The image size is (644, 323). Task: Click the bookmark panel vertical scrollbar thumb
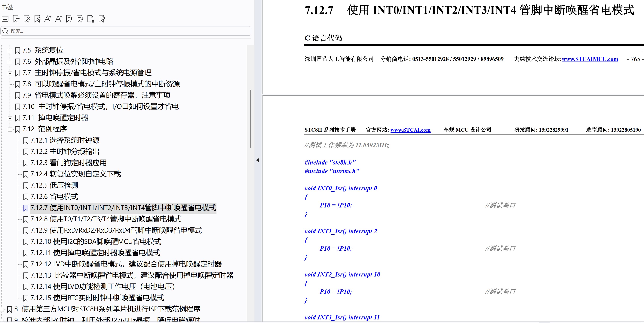pyautogui.click(x=250, y=119)
